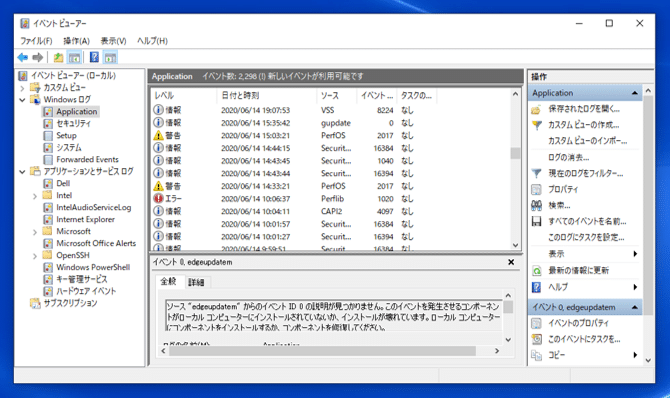Open プロパティ action

[x=563, y=189]
